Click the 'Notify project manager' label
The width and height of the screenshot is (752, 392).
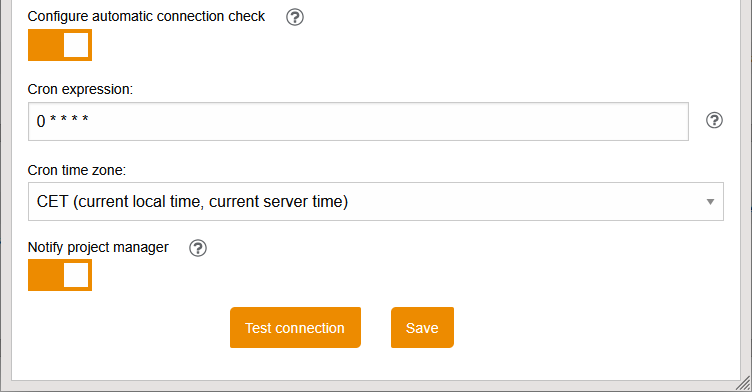coord(98,248)
